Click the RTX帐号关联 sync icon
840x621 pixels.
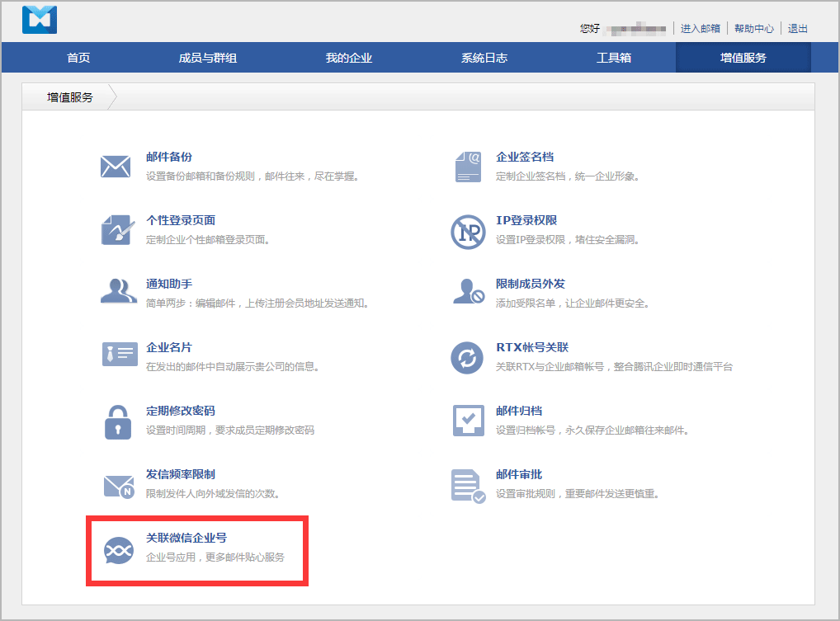point(467,357)
